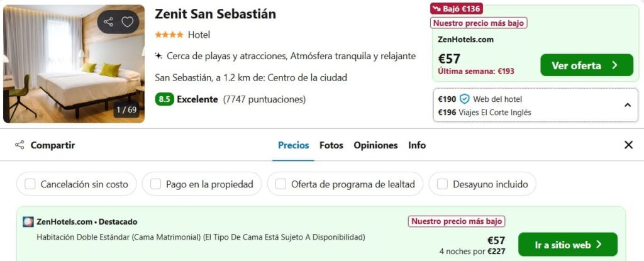
Task: Click the sparkle icon before hotel highlights
Action: [158, 56]
